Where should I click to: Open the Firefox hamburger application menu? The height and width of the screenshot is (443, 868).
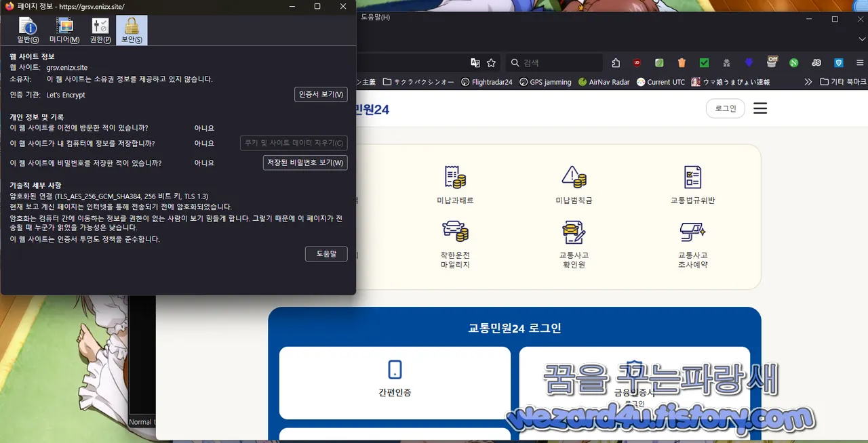[860, 63]
